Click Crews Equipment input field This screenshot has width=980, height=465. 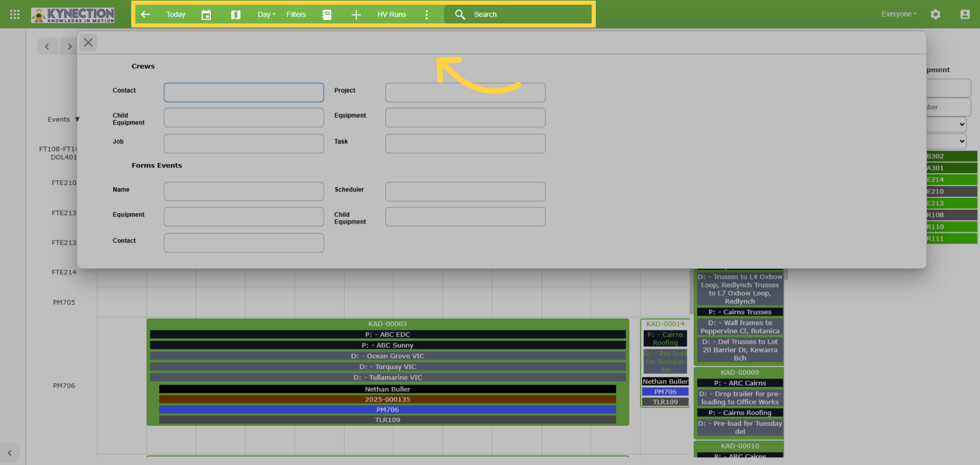tap(465, 118)
